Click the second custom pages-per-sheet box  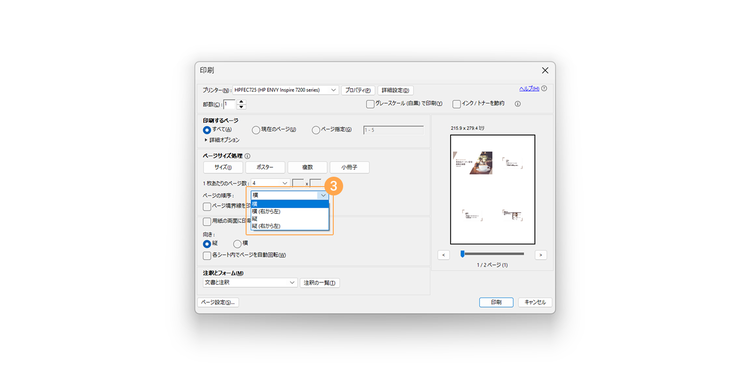[x=316, y=183]
